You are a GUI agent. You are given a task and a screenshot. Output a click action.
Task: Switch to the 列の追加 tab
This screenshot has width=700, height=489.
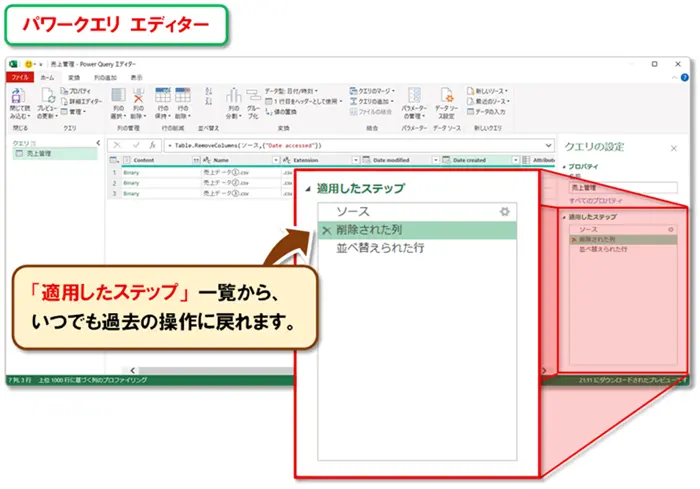point(105,78)
